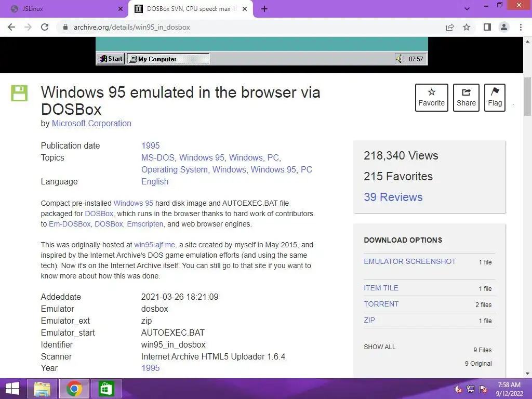The image size is (532, 399).
Task: Click the network tray icon
Action: 471,389
